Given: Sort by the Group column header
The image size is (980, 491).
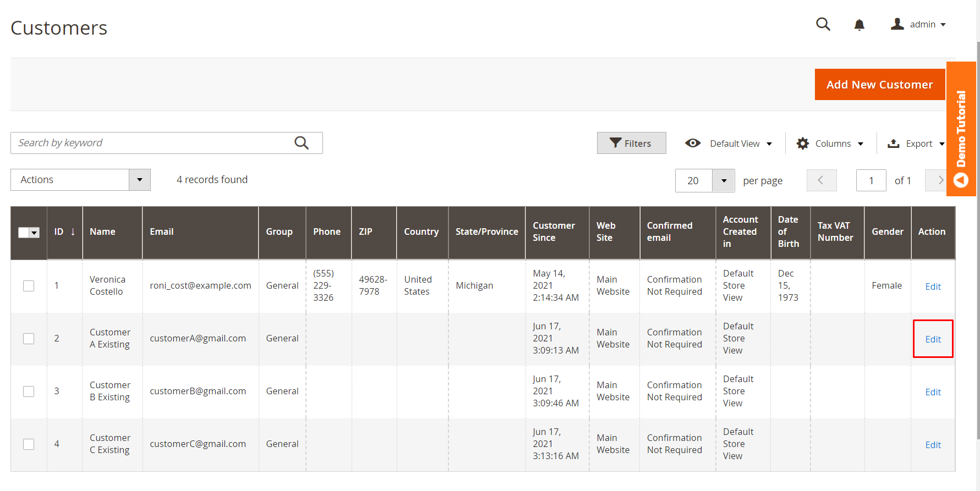Looking at the screenshot, I should [282, 233].
